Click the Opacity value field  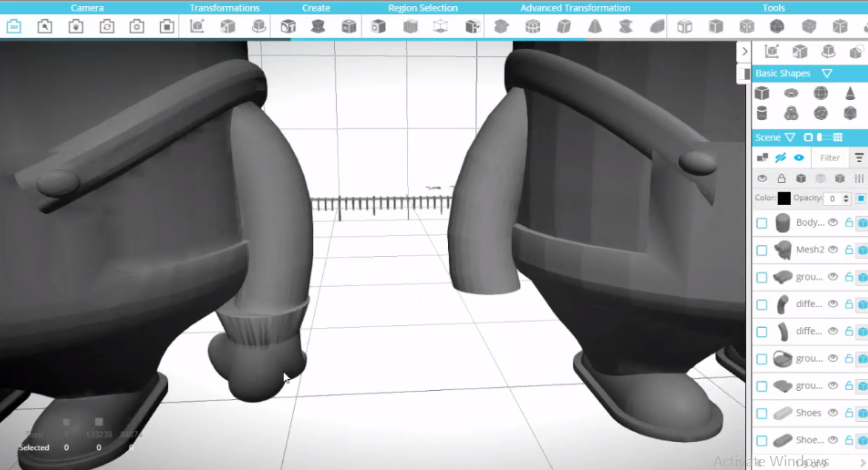[832, 198]
